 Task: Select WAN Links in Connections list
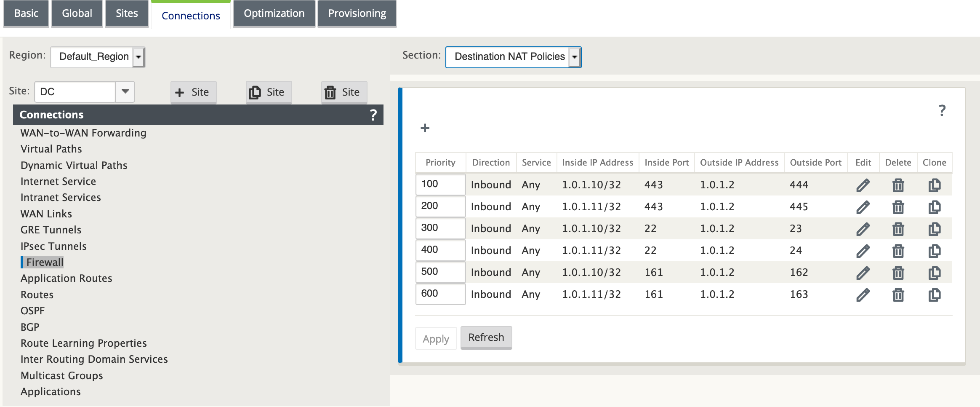(46, 214)
